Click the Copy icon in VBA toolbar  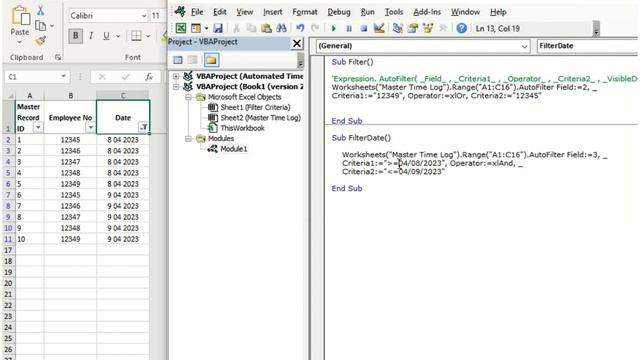tap(251, 28)
